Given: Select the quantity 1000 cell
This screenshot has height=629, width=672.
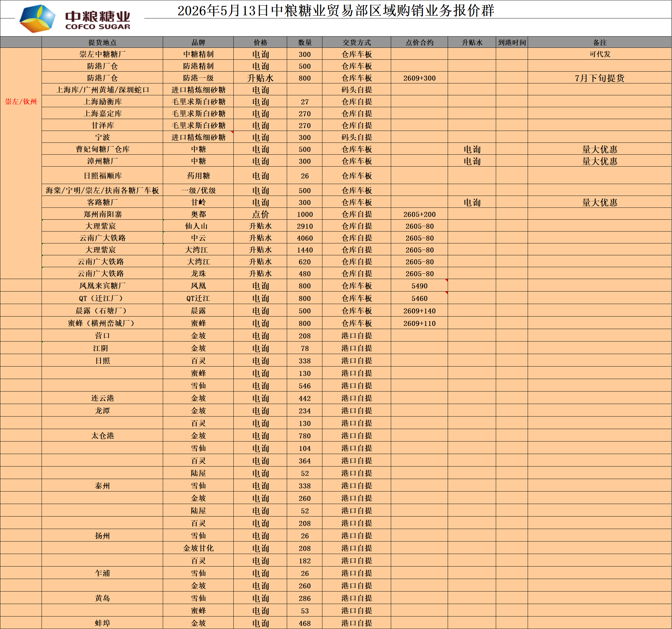Looking at the screenshot, I should point(305,214).
